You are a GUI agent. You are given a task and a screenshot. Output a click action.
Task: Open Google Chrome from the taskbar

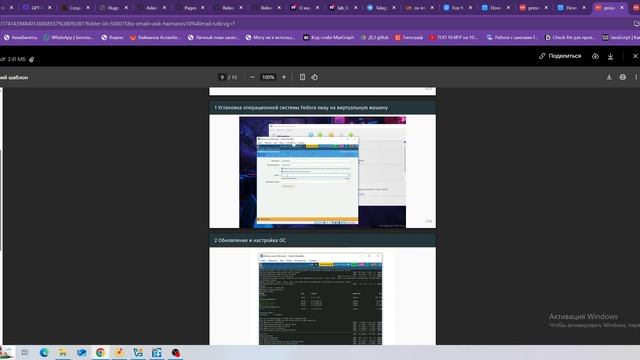click(100, 353)
